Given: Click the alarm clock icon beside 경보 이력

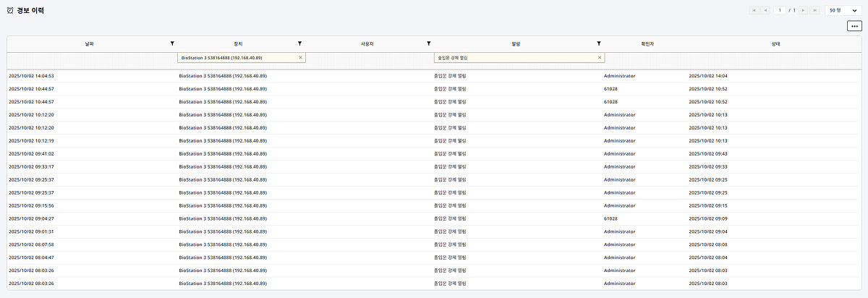Looking at the screenshot, I should point(10,10).
